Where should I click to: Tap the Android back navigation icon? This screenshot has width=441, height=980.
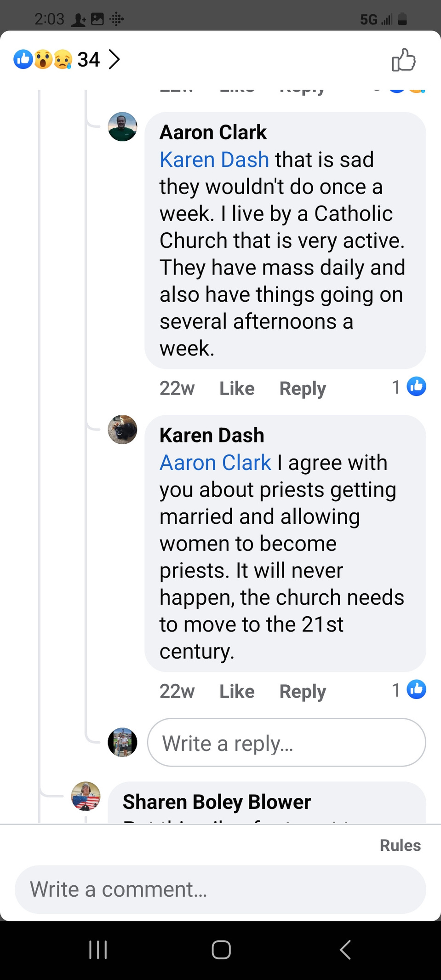coord(345,950)
